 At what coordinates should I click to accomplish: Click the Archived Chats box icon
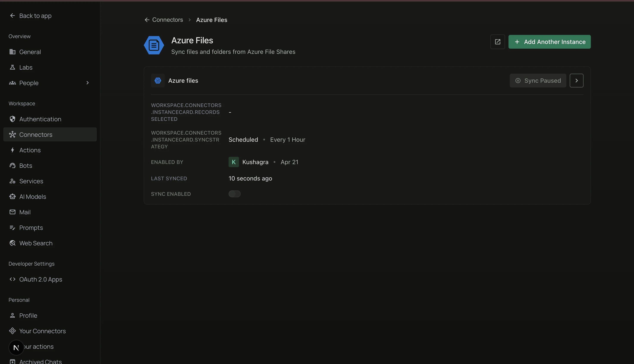pyautogui.click(x=13, y=361)
